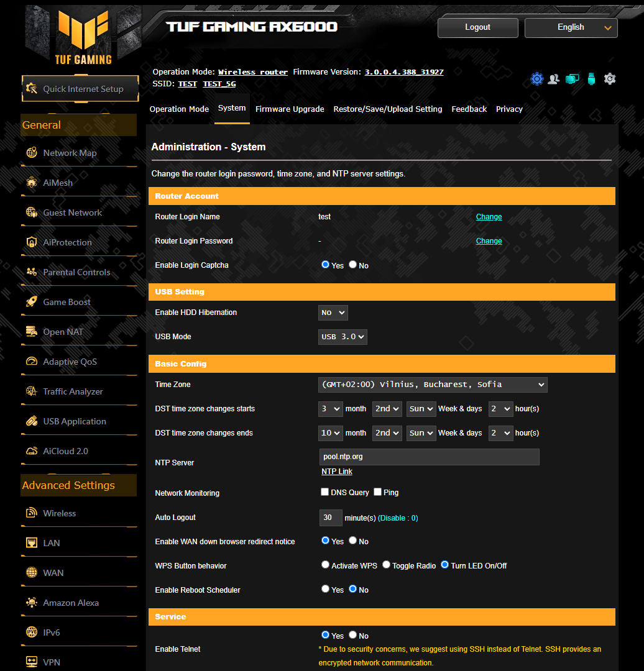Select Turn LED On/Off WPS behavior
Screen dimensions: 644x671
(445, 565)
